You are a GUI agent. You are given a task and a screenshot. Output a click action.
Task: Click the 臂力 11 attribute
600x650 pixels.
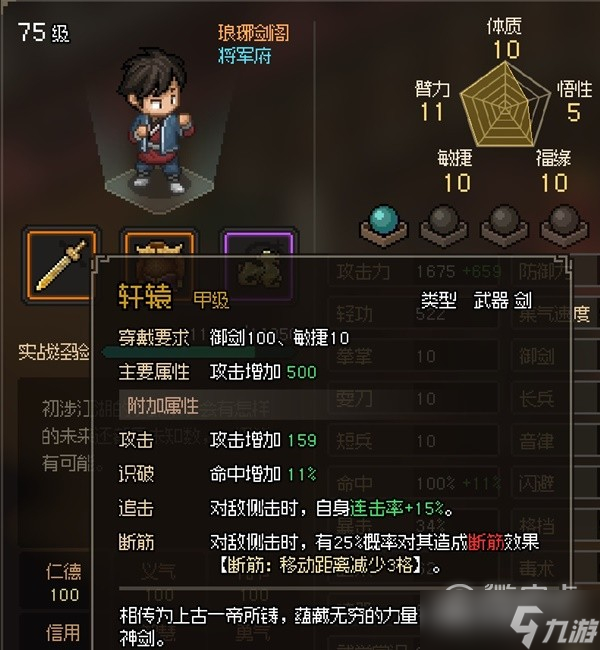432,101
